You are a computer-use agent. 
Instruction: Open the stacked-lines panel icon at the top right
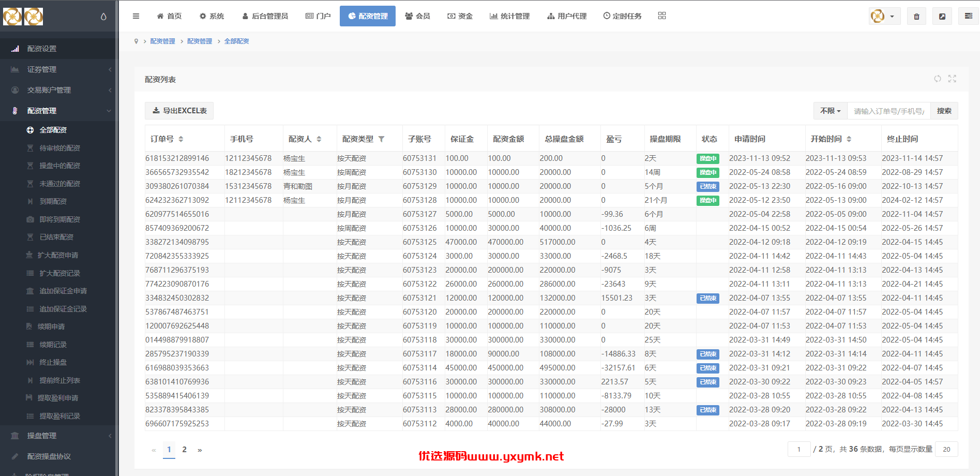point(969,17)
